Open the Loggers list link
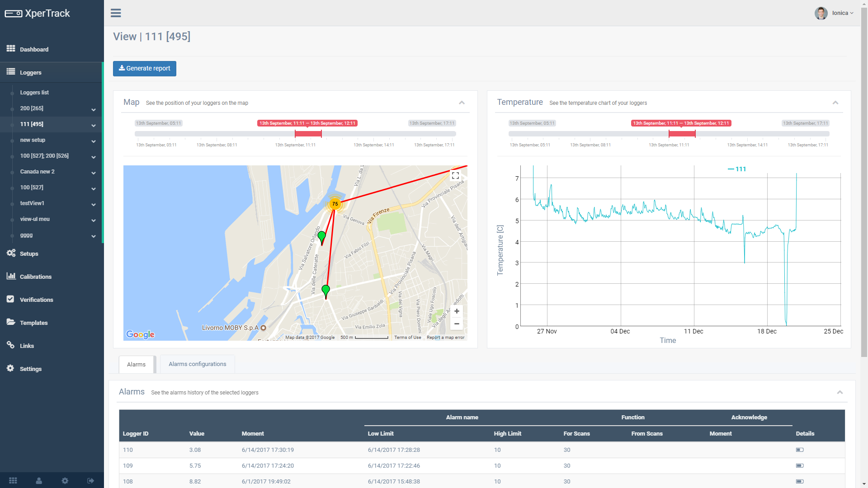 (x=34, y=93)
